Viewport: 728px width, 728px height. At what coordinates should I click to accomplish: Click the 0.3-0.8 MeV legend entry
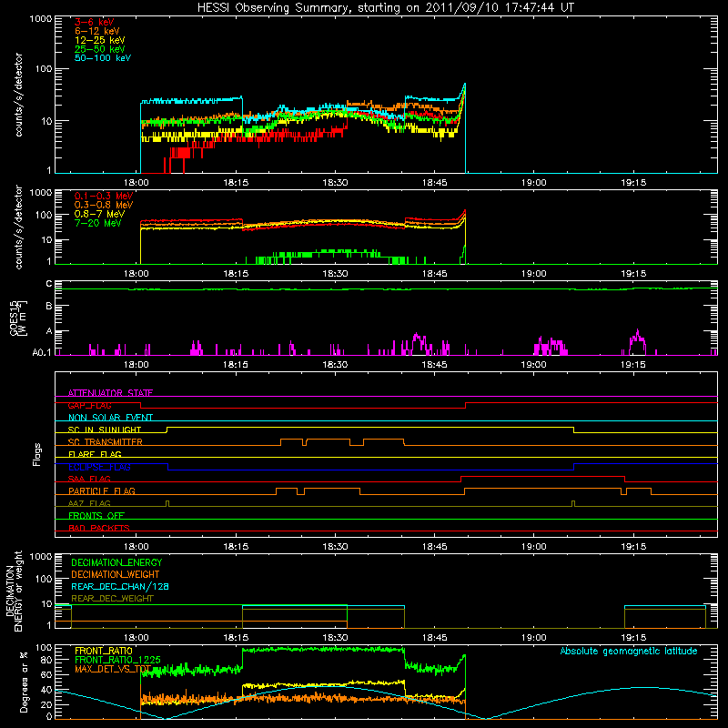[x=104, y=205]
